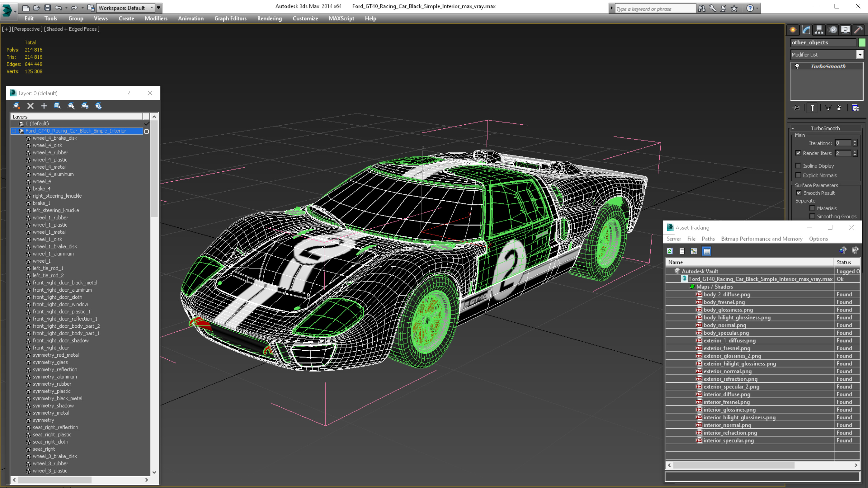868x488 pixels.
Task: Click Pin Stack icon under modifier stack
Action: [x=796, y=108]
